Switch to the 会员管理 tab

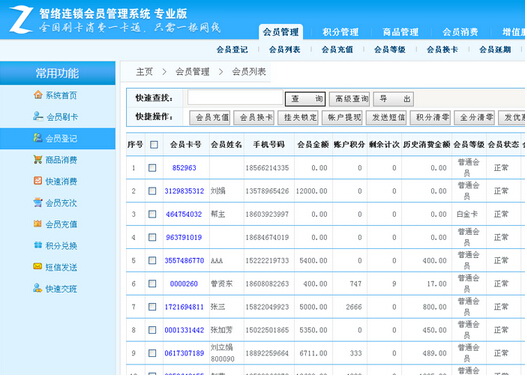[281, 32]
